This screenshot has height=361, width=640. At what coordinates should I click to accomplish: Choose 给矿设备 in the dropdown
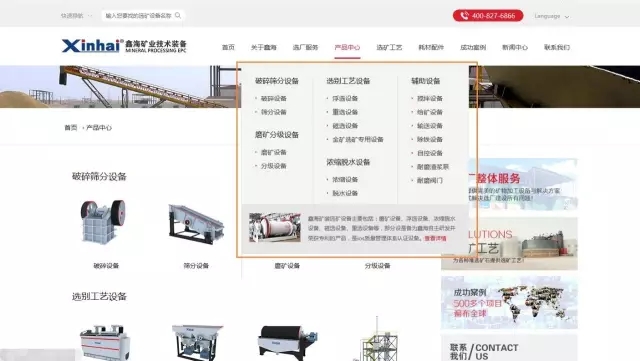tap(429, 112)
